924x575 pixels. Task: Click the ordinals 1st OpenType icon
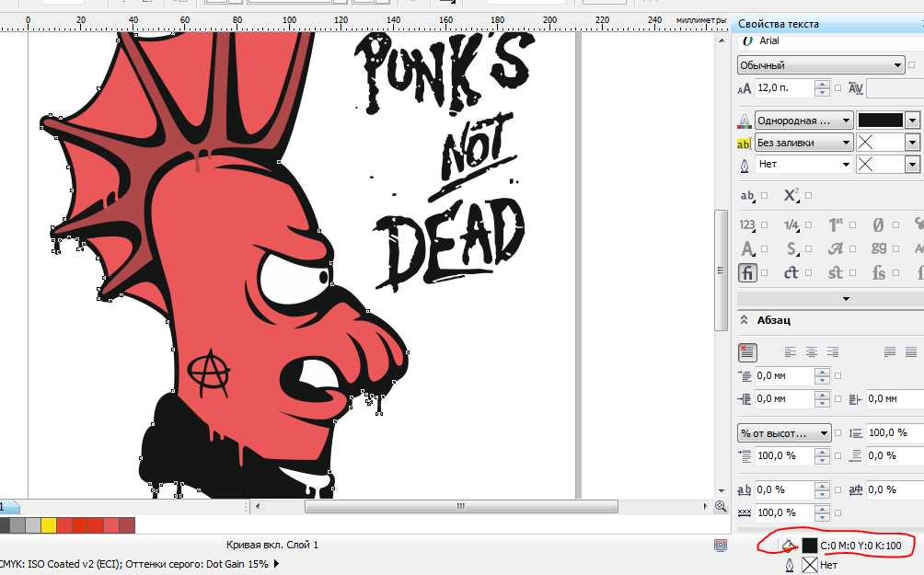click(836, 225)
